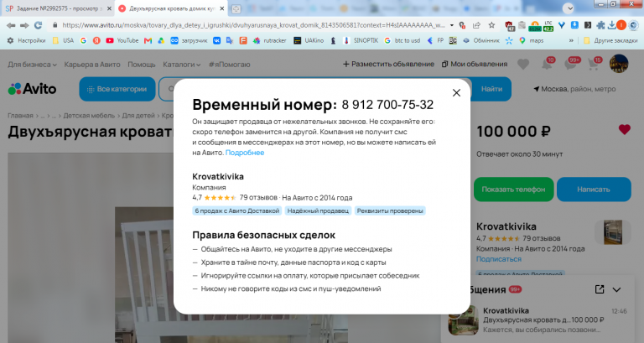Select badge 'Надёжный продавец'

pos(318,210)
